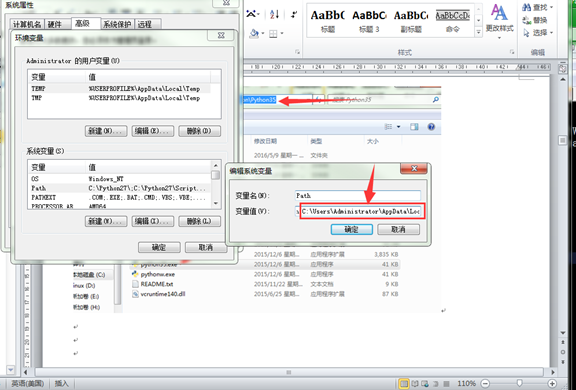
Task: Click the Sort icon in Word ribbon
Action: (274, 14)
